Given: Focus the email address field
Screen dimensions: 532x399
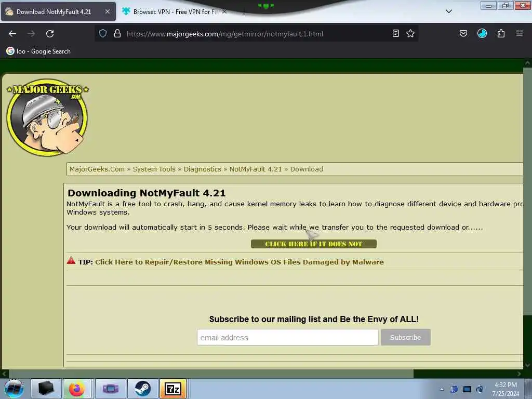Looking at the screenshot, I should (x=288, y=337).
